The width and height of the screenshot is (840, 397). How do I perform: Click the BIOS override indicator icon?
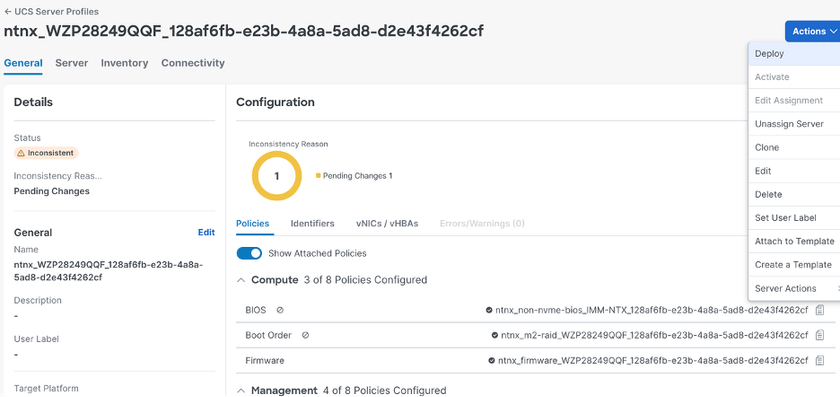point(280,310)
